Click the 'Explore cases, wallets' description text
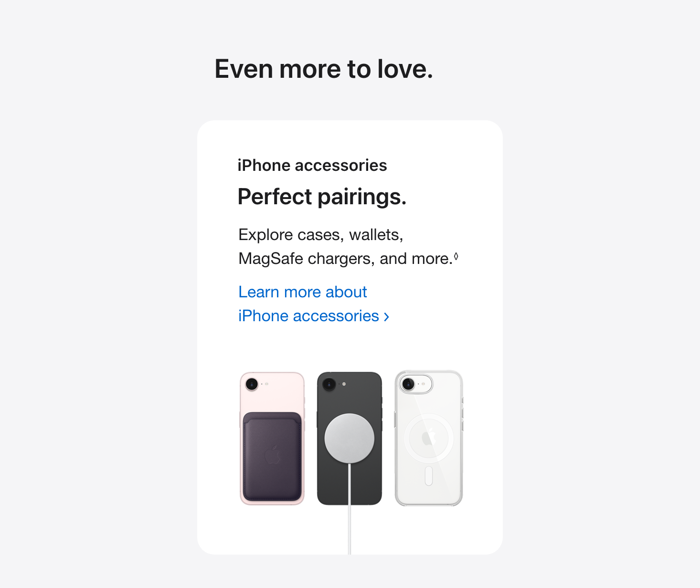 (x=321, y=235)
